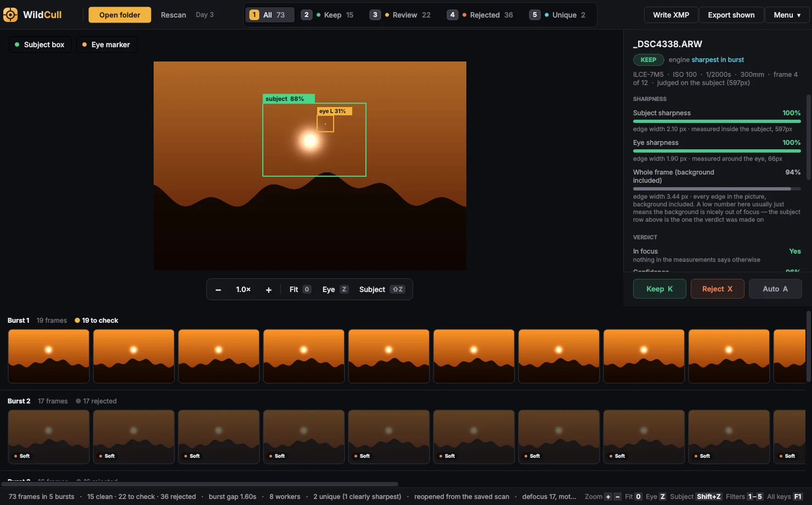The width and height of the screenshot is (812, 505).
Task: Click the eye L 31% marker label
Action: 335,111
